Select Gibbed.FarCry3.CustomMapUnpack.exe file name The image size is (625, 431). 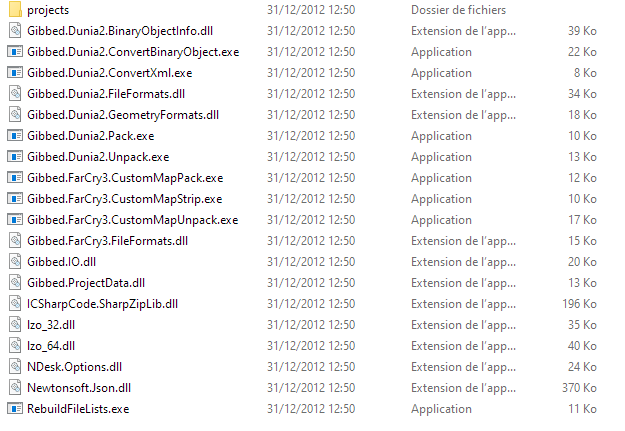(x=133, y=220)
